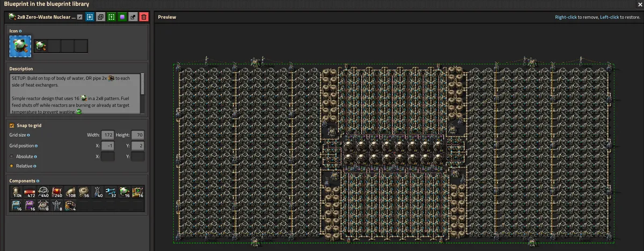
Task: Delete blueprint with red trash button
Action: [x=143, y=17]
